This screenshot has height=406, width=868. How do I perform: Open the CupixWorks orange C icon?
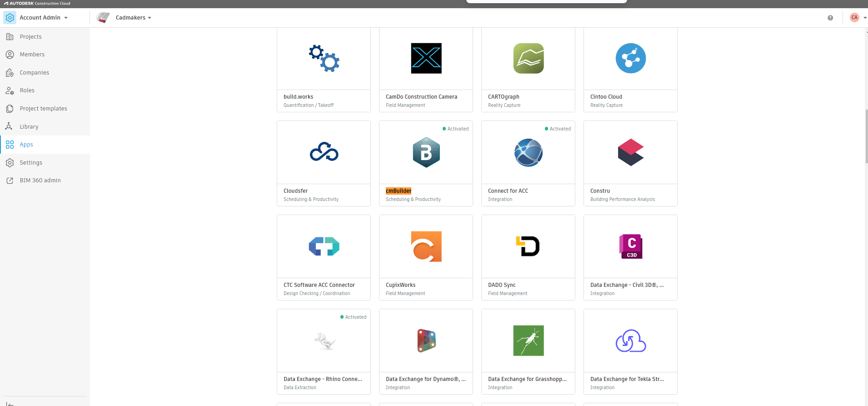pos(426,246)
